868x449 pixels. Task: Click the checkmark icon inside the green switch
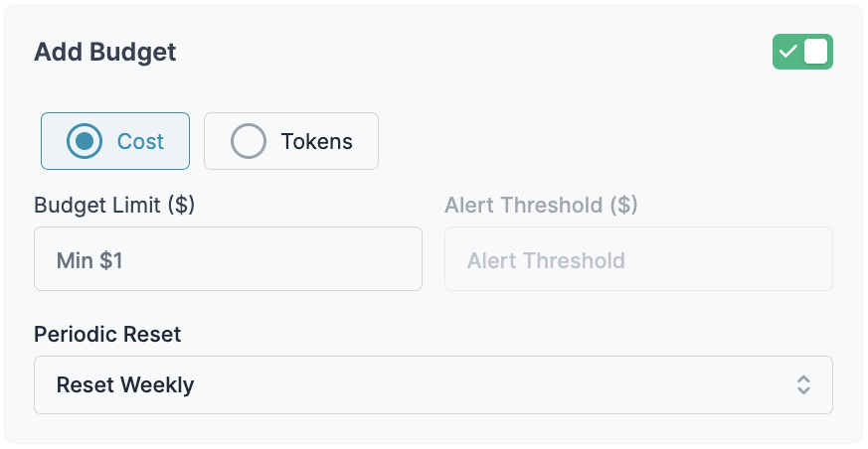pos(787,52)
